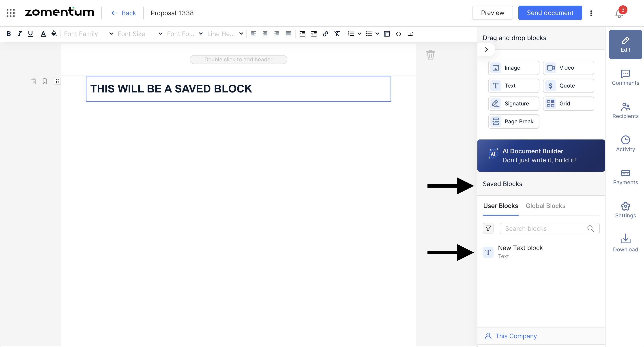Switch to the Global Blocks tab
This screenshot has height=347, width=644.
pos(545,206)
